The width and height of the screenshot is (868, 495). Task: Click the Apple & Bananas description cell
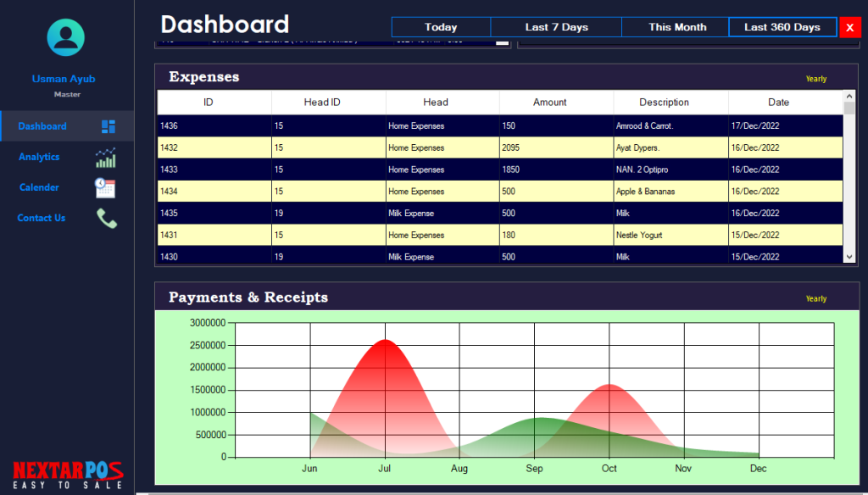671,191
